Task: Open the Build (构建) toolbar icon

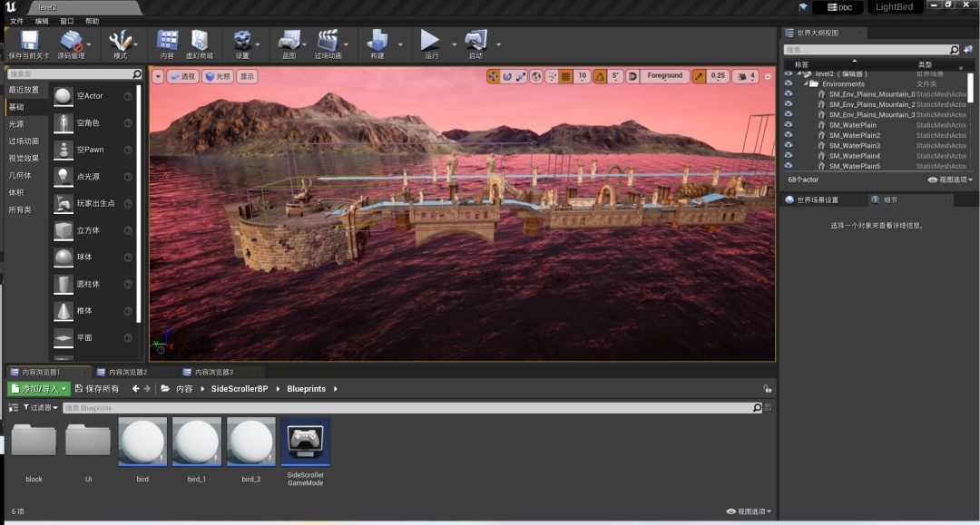Action: 377,41
